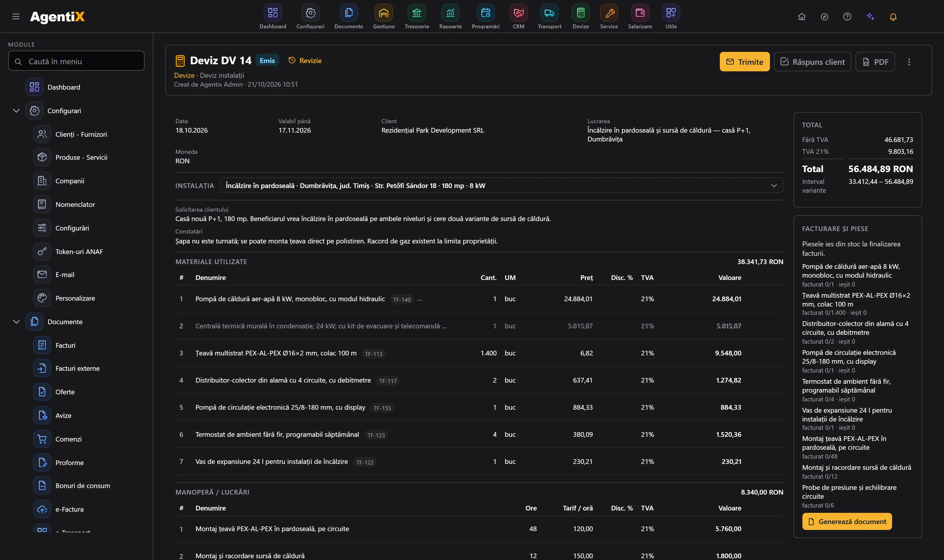
Task: Select Nomenclator in sidebar
Action: tap(76, 205)
